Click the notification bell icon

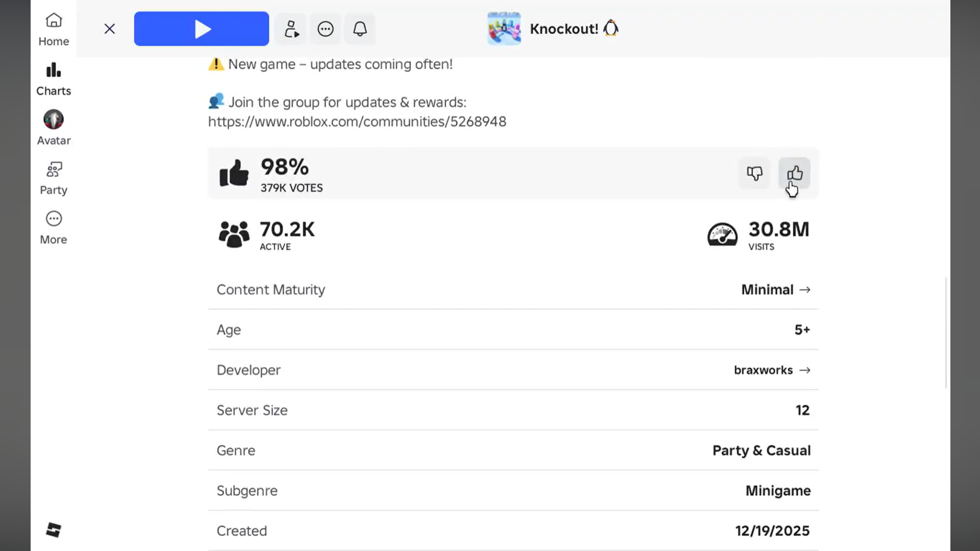(x=360, y=29)
